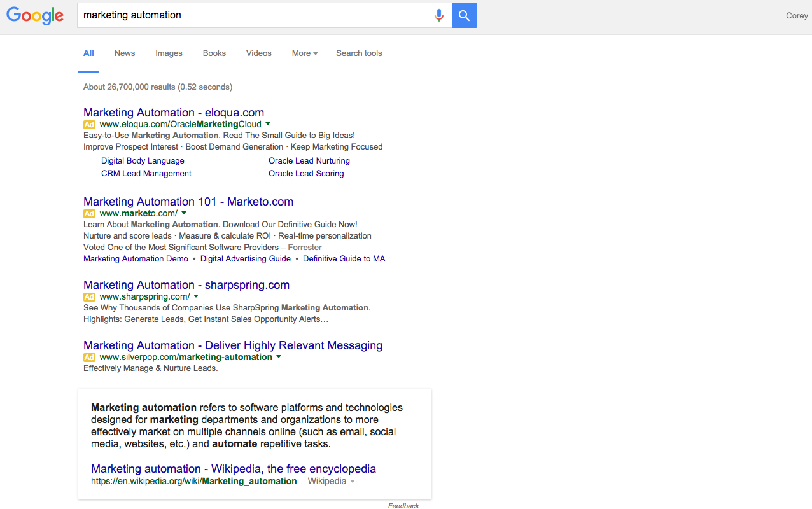Click the www.eloqua.com/OracleMarketingCloud URL text
Image resolution: width=812 pixels, height=509 pixels.
click(x=181, y=125)
